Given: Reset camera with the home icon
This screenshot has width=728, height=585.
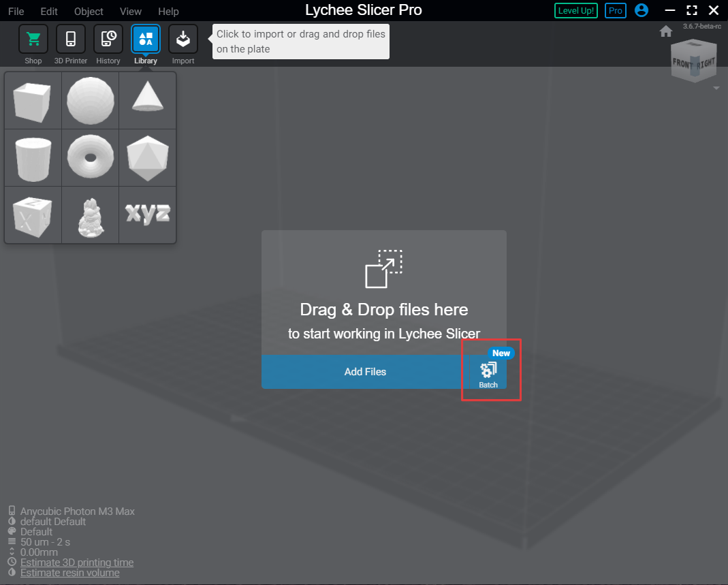Looking at the screenshot, I should click(666, 31).
